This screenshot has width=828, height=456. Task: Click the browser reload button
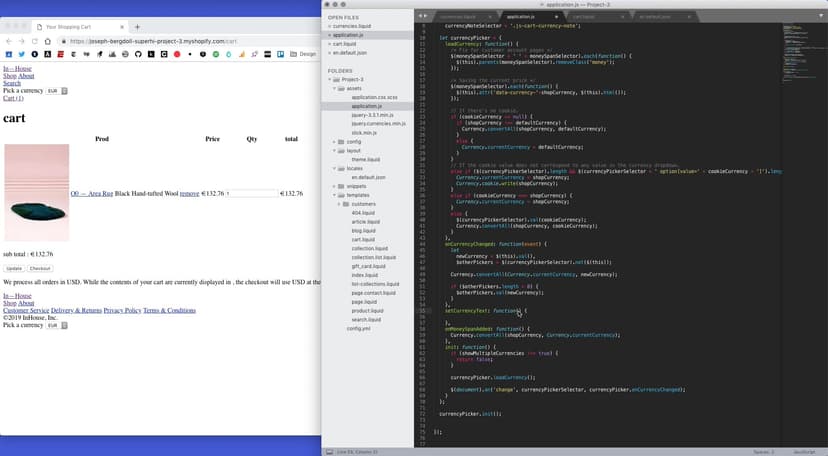[33, 41]
